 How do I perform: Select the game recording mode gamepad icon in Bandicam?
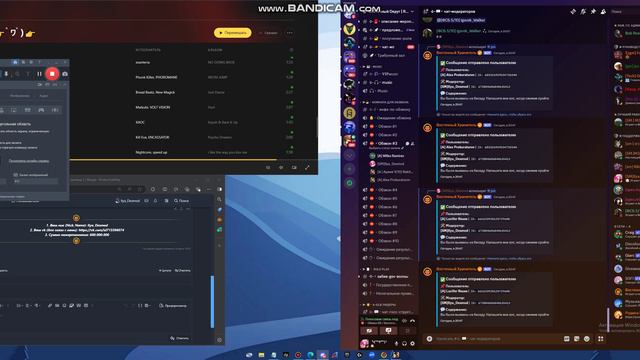click(41, 110)
